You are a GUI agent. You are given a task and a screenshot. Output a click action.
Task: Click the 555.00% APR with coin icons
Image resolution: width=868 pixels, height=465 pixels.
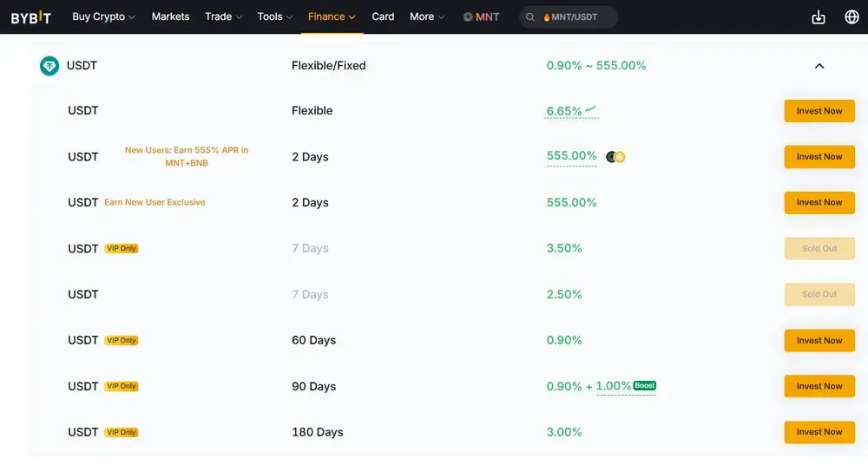tap(571, 156)
